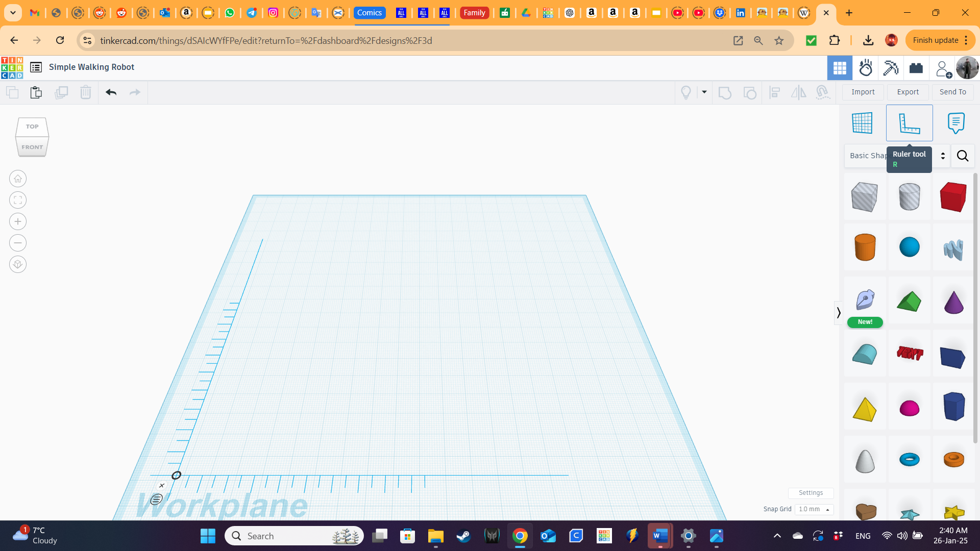The width and height of the screenshot is (980, 551).
Task: Toggle the Tinkercad grid view icon
Action: (840, 67)
